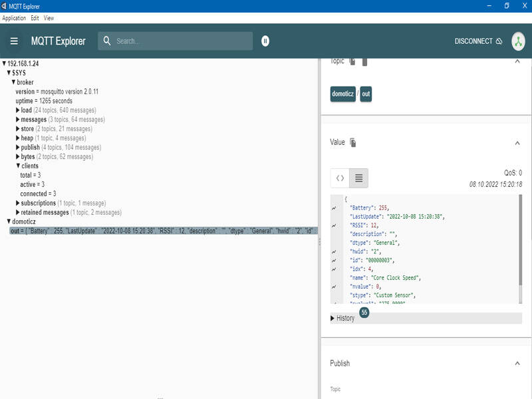Image resolution: width=532 pixels, height=399 pixels.
Task: Show chart for the id value
Action: (334, 261)
